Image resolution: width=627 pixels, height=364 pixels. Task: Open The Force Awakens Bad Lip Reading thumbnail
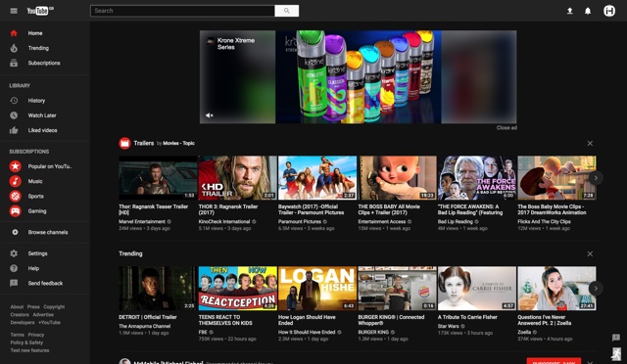tap(477, 178)
